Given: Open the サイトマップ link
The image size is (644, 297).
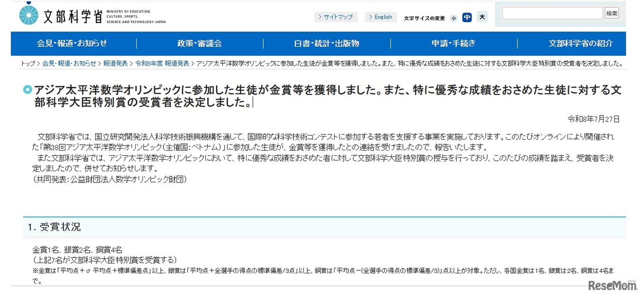Looking at the screenshot, I should point(336,17).
